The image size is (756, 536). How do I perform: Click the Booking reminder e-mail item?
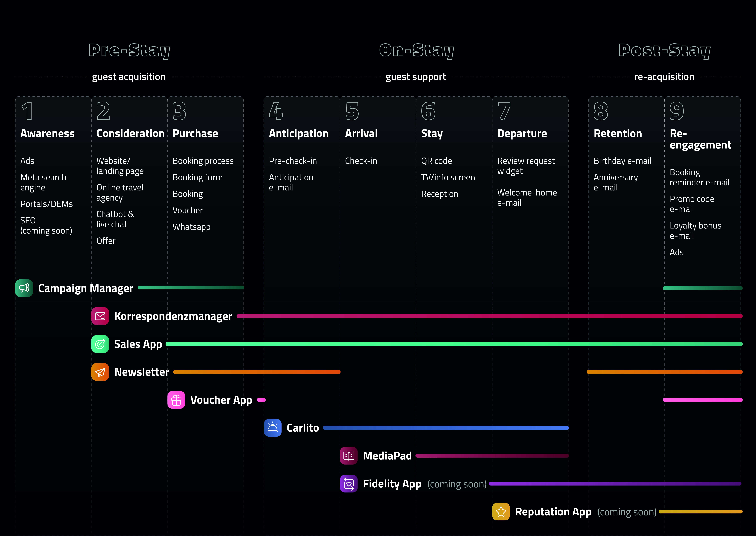[699, 177]
